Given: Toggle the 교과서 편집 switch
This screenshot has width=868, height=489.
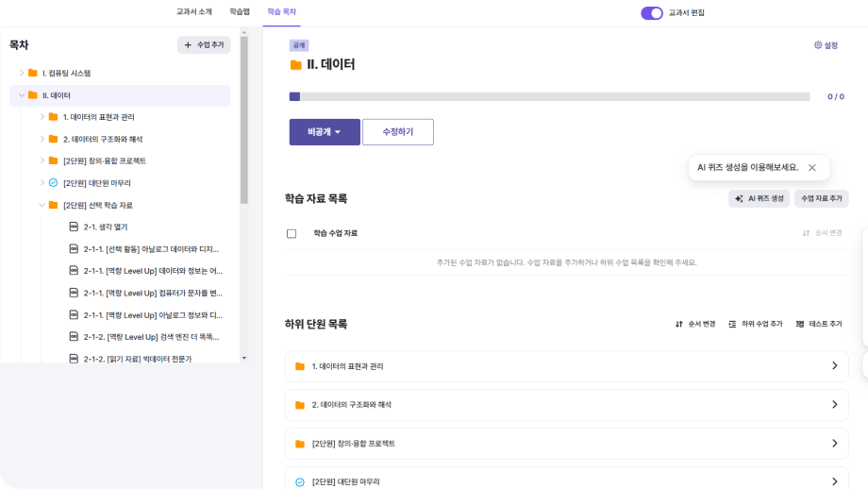Looking at the screenshot, I should (x=651, y=13).
